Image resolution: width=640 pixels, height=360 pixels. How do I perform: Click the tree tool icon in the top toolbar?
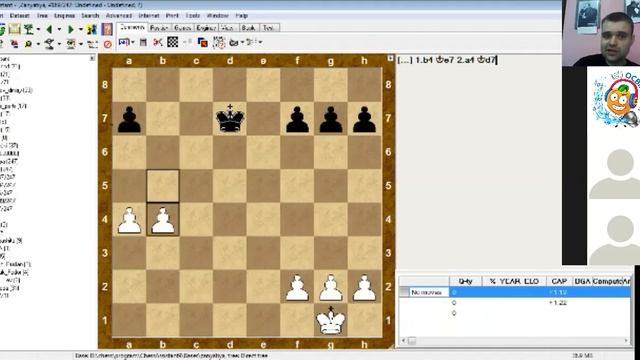pos(29,29)
